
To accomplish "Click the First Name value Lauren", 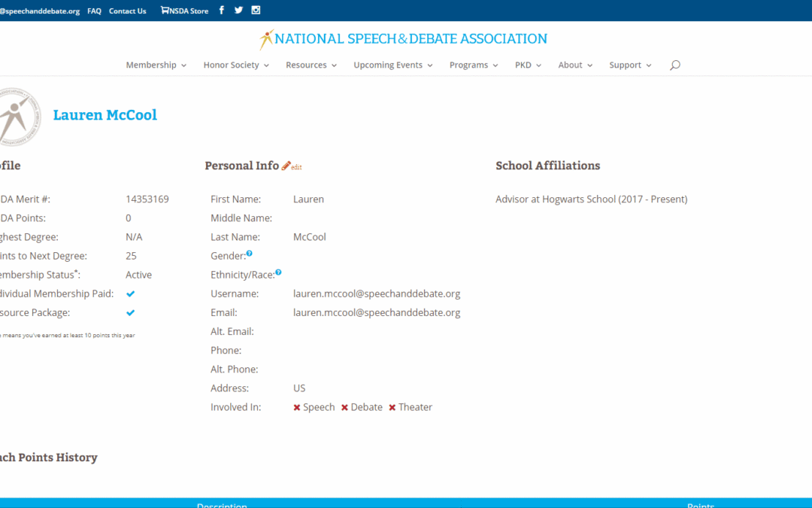I will coord(309,199).
